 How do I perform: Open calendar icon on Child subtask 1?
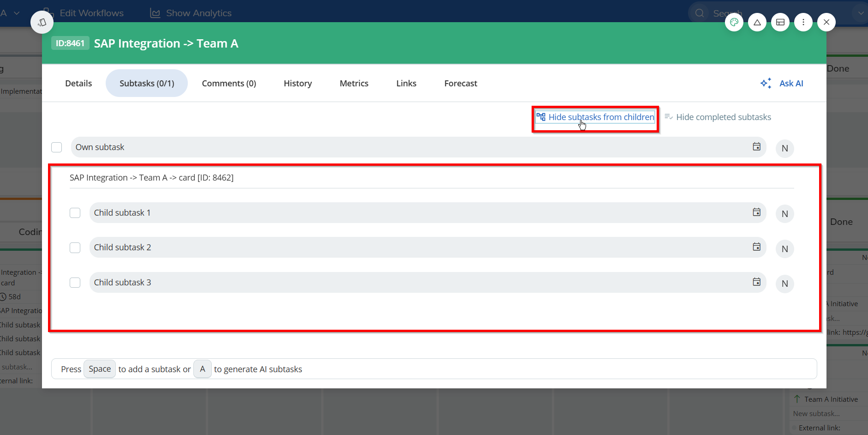coord(756,212)
